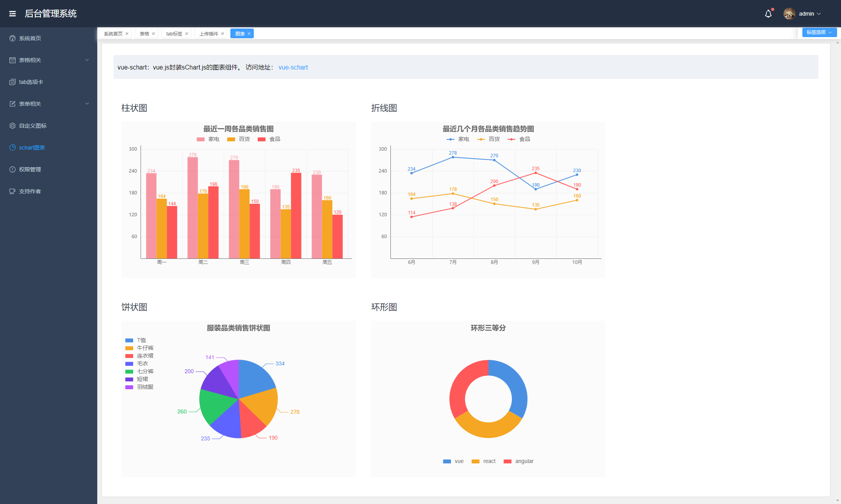Click the 连衣裙 pie legend swatch
Image resolution: width=841 pixels, height=504 pixels.
(x=129, y=356)
